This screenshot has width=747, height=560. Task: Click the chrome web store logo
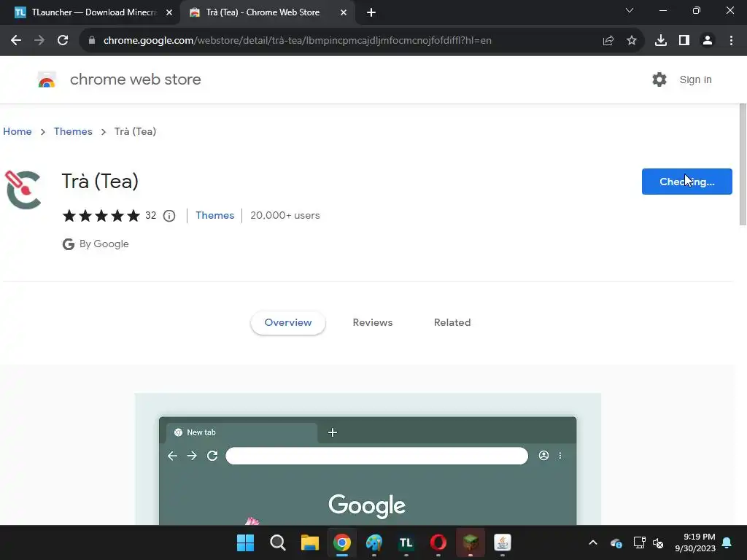point(47,79)
